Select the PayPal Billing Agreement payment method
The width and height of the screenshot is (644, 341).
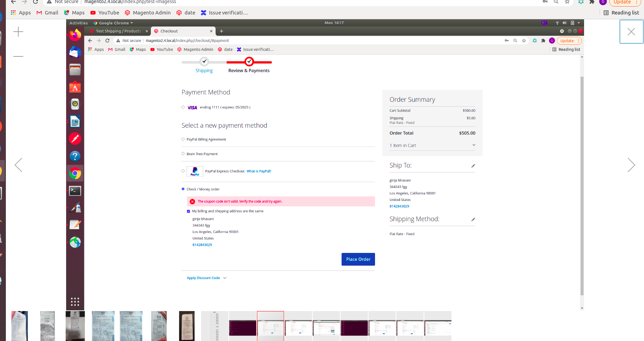pos(183,139)
